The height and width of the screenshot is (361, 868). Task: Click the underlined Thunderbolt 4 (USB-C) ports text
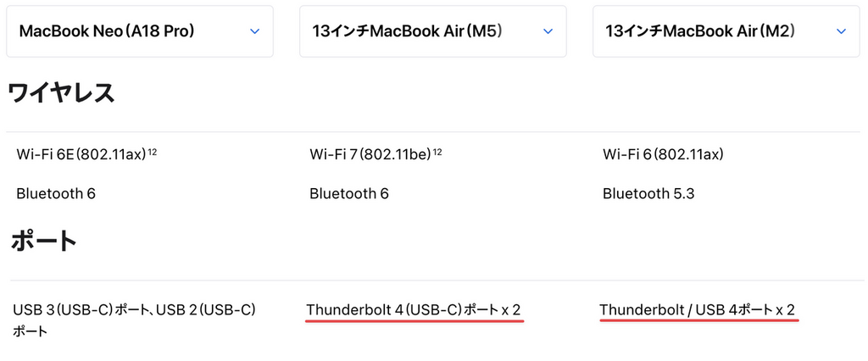(414, 310)
